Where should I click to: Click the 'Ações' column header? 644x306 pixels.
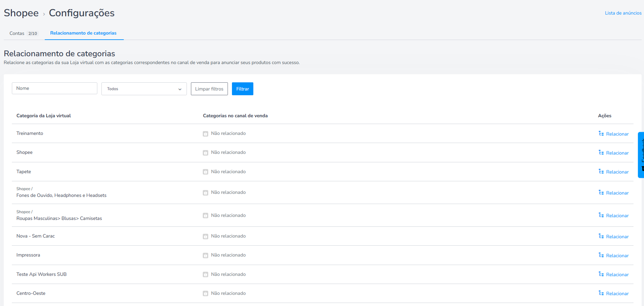coord(605,116)
